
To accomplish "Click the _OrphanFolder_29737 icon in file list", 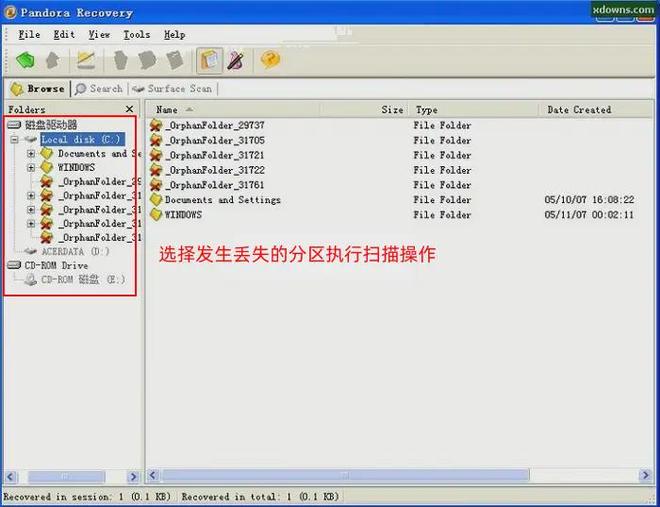I will tap(156, 125).
